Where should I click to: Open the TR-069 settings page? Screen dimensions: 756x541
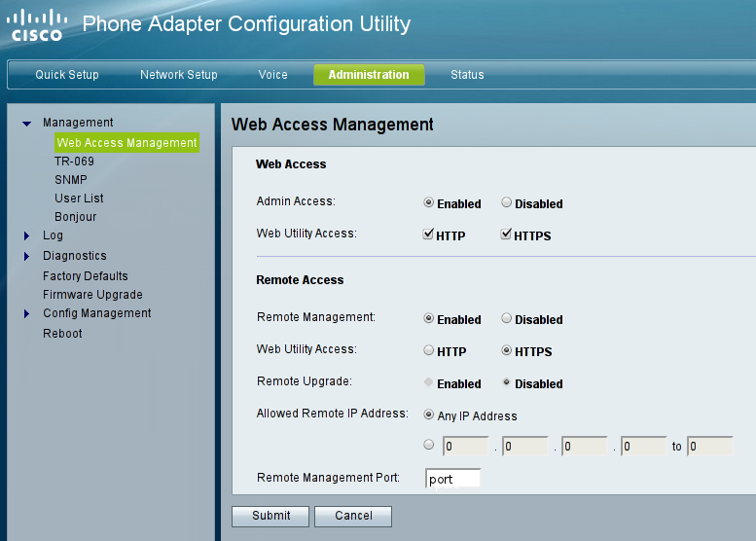pos(74,162)
